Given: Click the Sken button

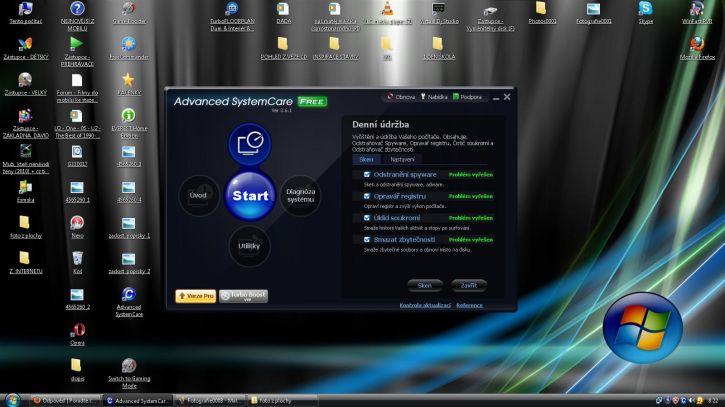Looking at the screenshot, I should click(424, 286).
